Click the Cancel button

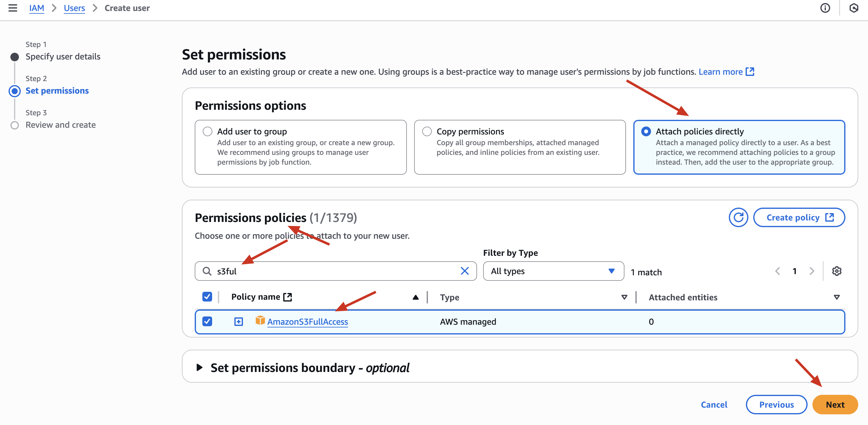(714, 405)
